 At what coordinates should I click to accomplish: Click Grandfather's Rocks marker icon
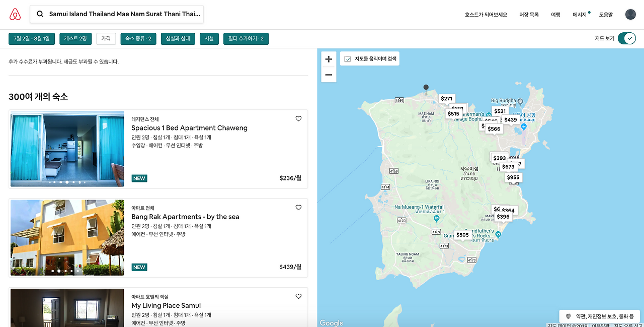click(x=498, y=234)
